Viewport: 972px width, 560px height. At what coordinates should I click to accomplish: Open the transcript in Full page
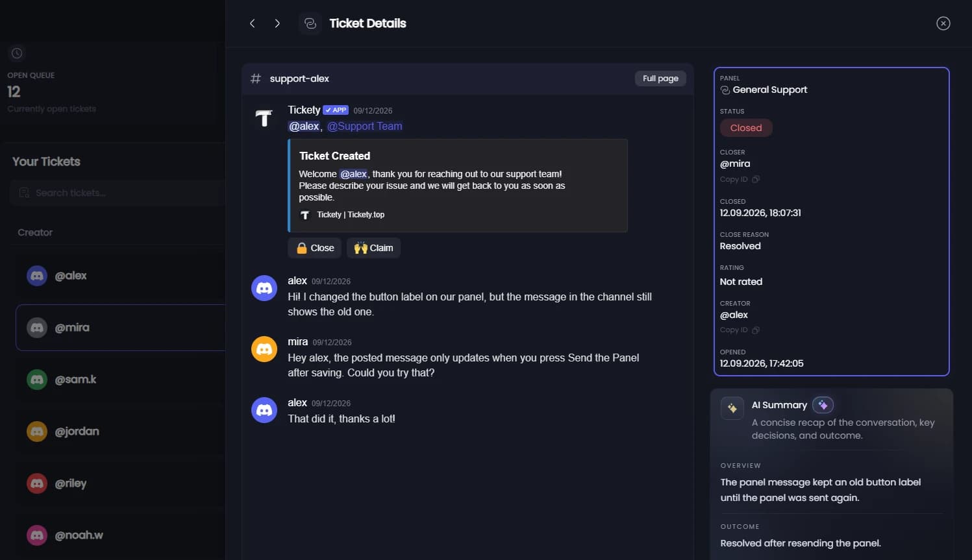click(x=660, y=79)
